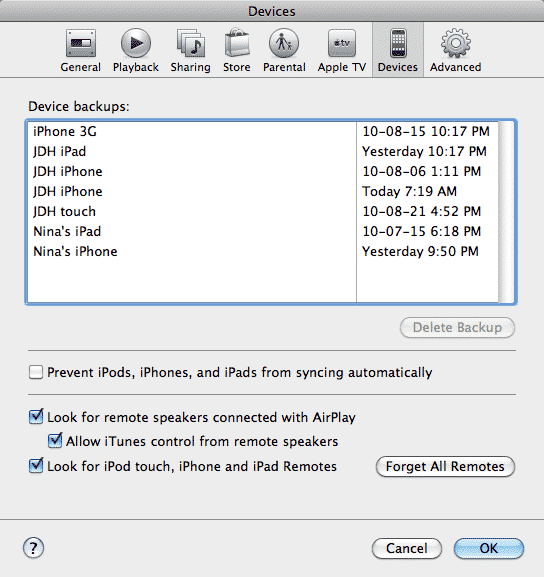Click the Cancel button
544x577 pixels.
click(407, 548)
